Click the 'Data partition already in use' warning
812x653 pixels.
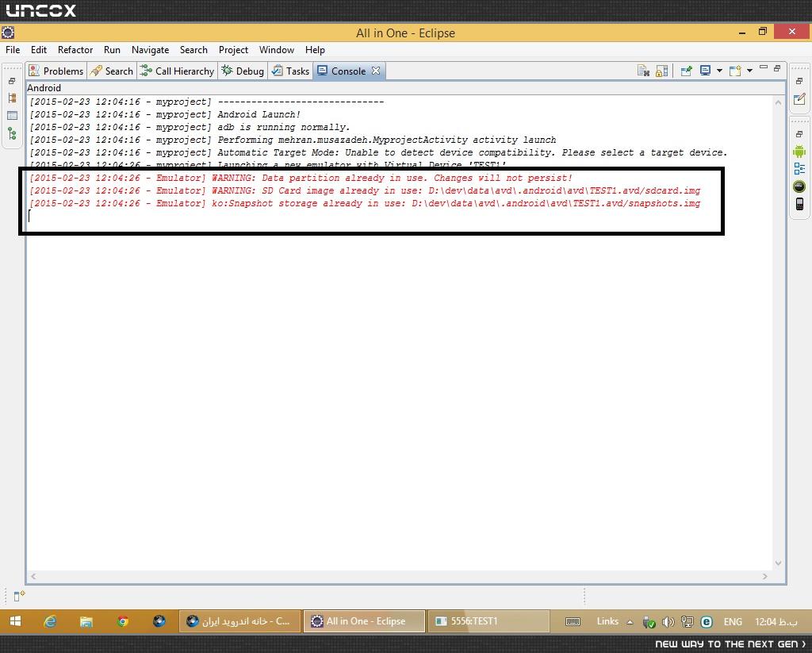[301, 178]
